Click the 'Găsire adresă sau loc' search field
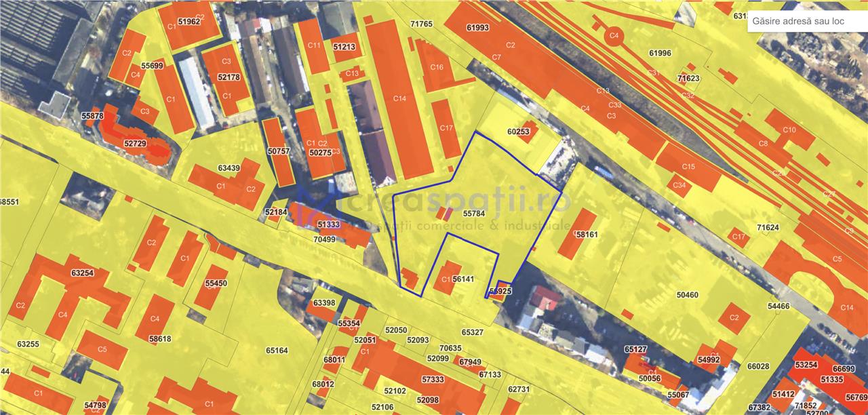The image size is (868, 415). (806, 21)
